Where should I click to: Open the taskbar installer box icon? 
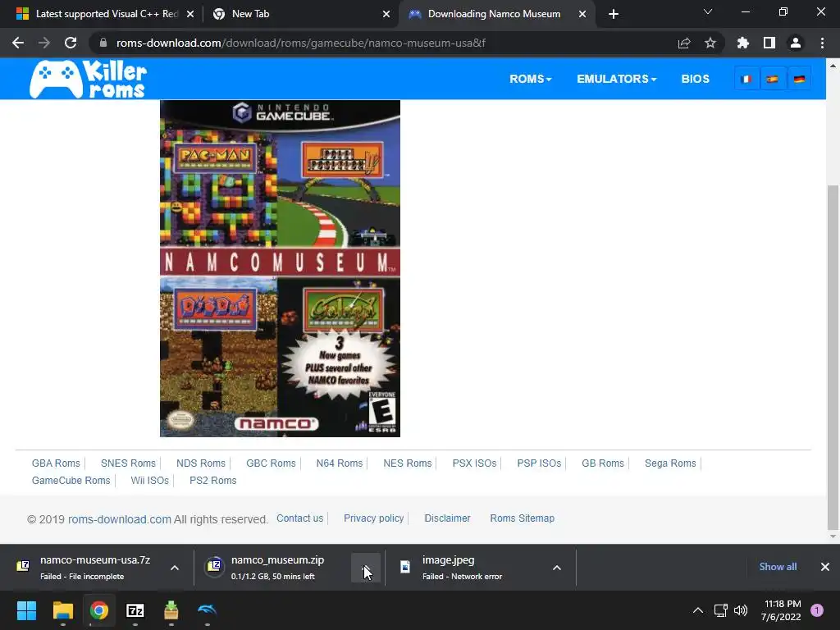pyautogui.click(x=171, y=610)
